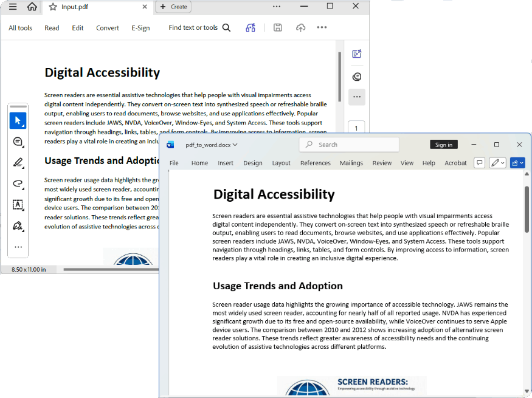Open the References tab in Word

coord(315,163)
